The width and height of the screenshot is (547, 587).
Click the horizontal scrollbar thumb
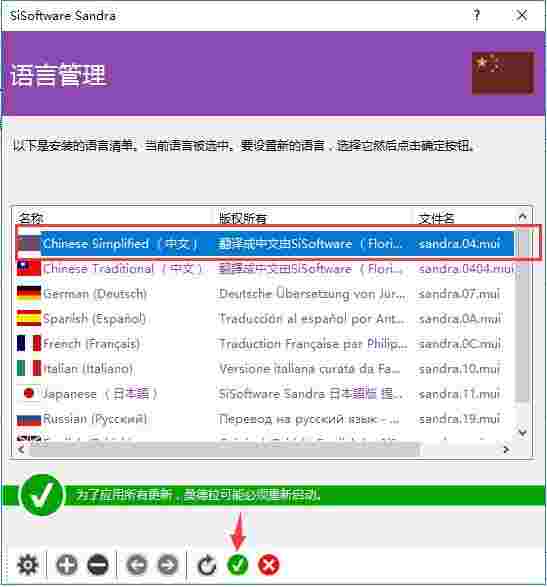(x=225, y=450)
